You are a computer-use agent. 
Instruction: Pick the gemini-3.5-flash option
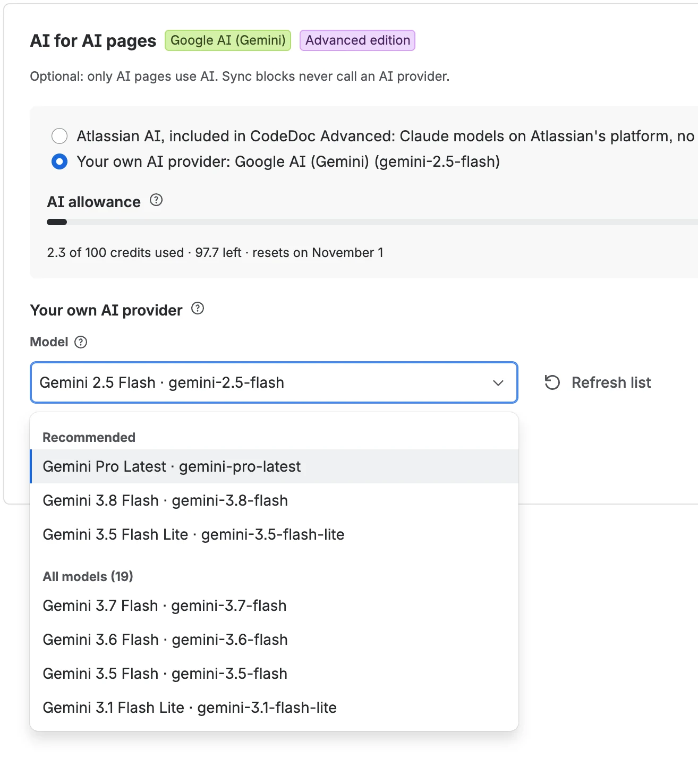click(x=274, y=674)
